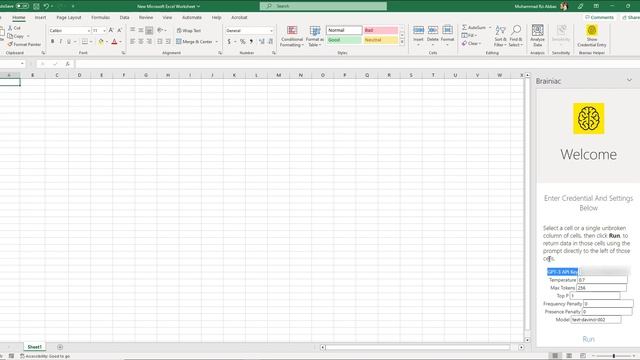Center align text horizontally
The height and width of the screenshot is (360, 640).
(141, 42)
